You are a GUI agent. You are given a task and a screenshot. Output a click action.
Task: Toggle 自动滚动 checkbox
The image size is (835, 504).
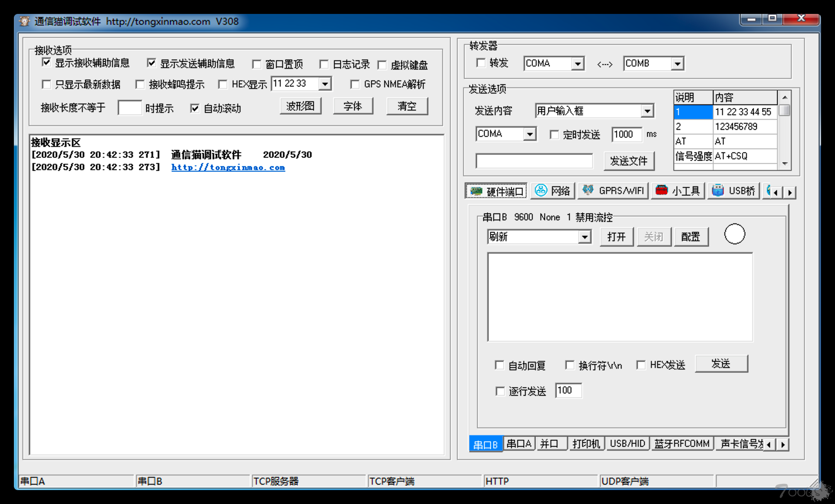195,108
